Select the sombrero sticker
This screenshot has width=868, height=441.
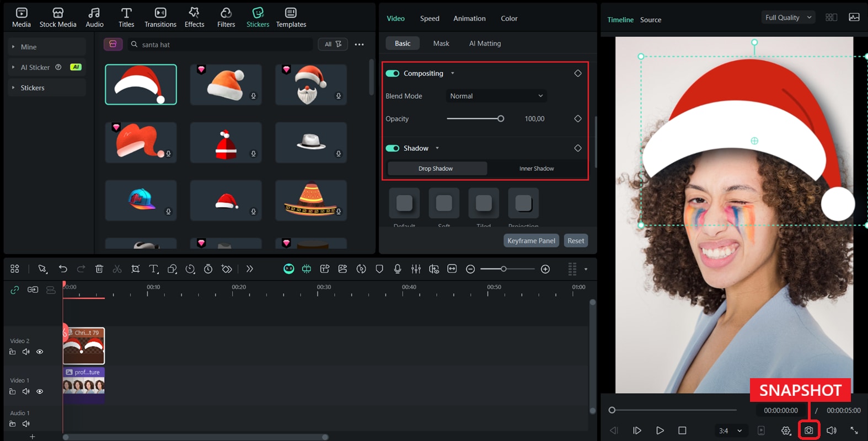[311, 200]
